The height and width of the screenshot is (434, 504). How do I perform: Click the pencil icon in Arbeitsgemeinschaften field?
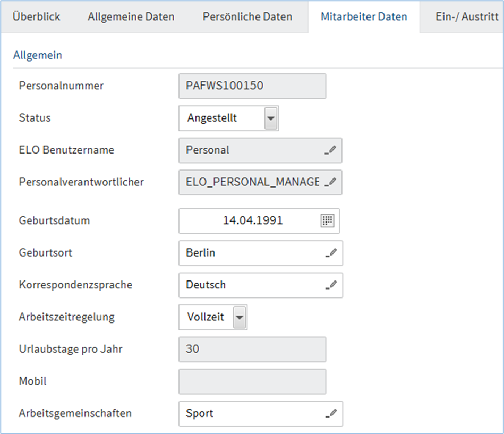pyautogui.click(x=331, y=413)
